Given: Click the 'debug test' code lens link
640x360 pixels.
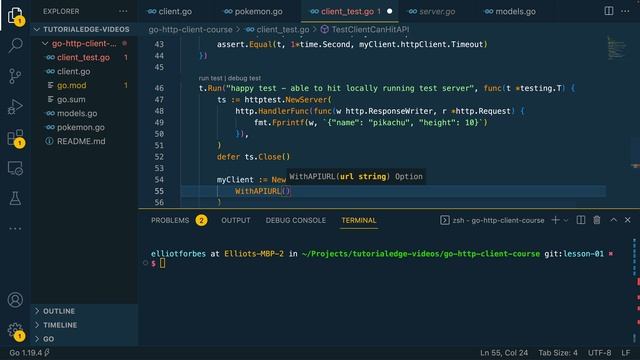Looking at the screenshot, I should pos(244,78).
